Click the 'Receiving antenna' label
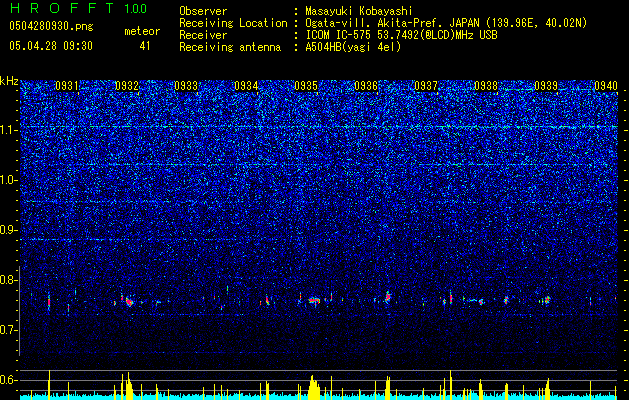629x400 pixels. [x=230, y=47]
